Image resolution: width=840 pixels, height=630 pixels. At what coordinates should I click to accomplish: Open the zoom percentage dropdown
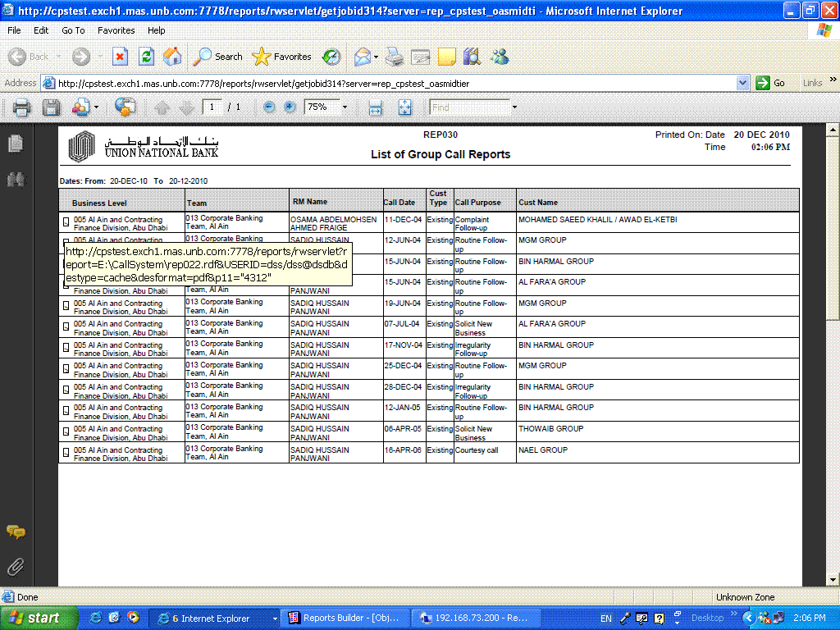[x=345, y=107]
